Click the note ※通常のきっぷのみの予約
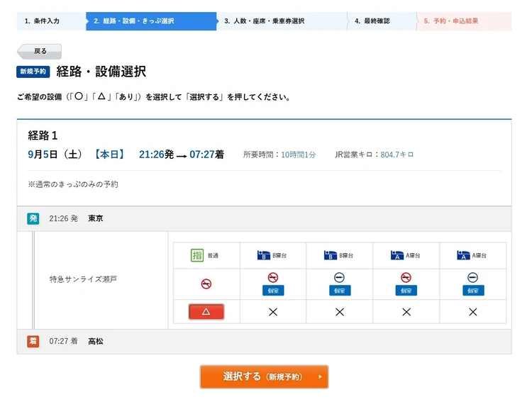 pyautogui.click(x=73, y=184)
